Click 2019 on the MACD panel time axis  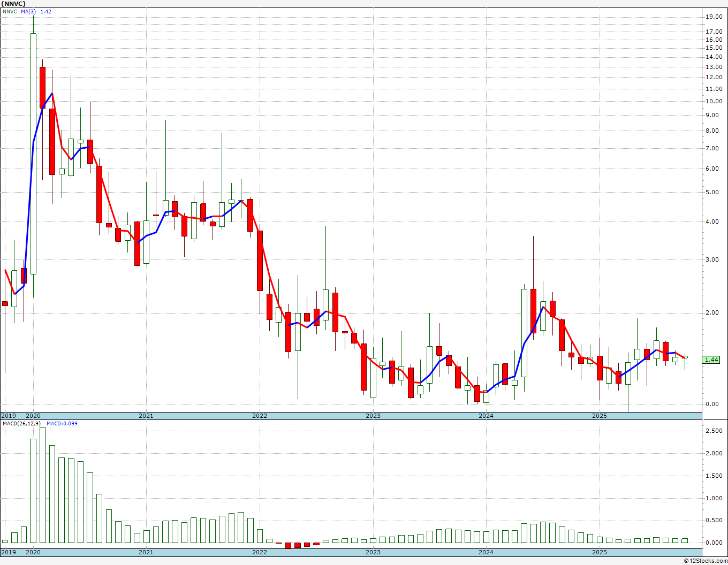click(x=9, y=552)
